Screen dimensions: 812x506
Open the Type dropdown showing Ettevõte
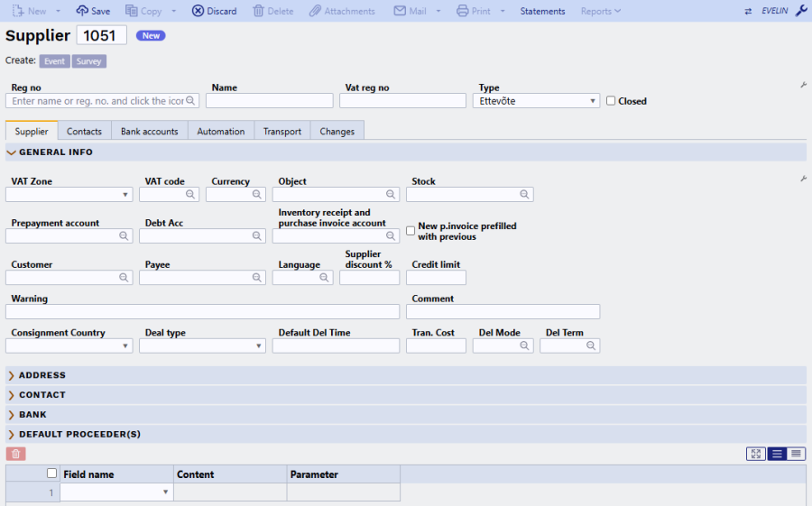[536, 101]
